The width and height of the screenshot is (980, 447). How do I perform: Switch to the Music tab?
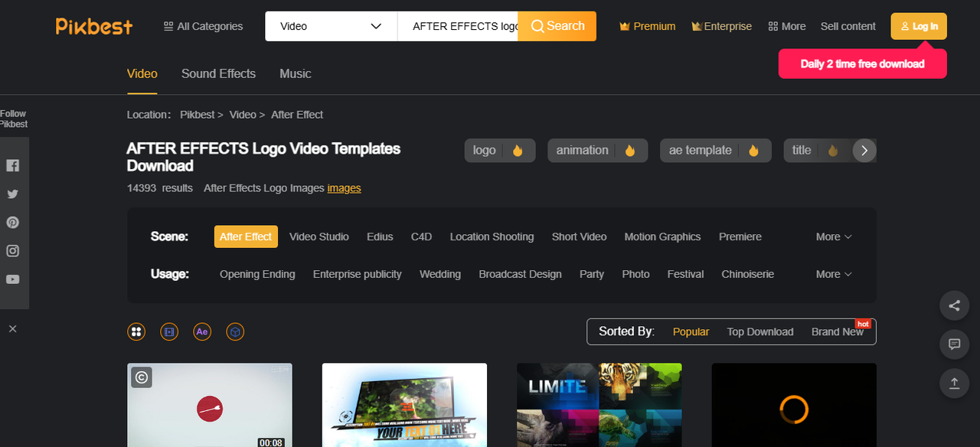[296, 73]
